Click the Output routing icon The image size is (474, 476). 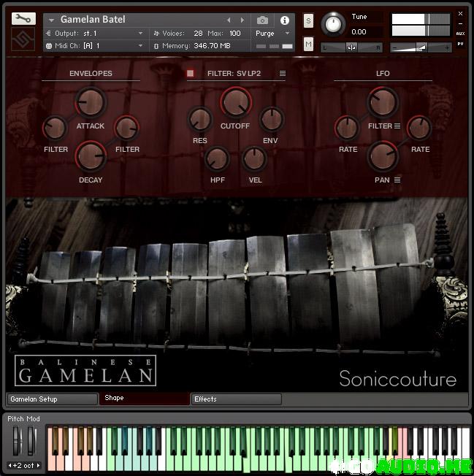click(x=48, y=34)
